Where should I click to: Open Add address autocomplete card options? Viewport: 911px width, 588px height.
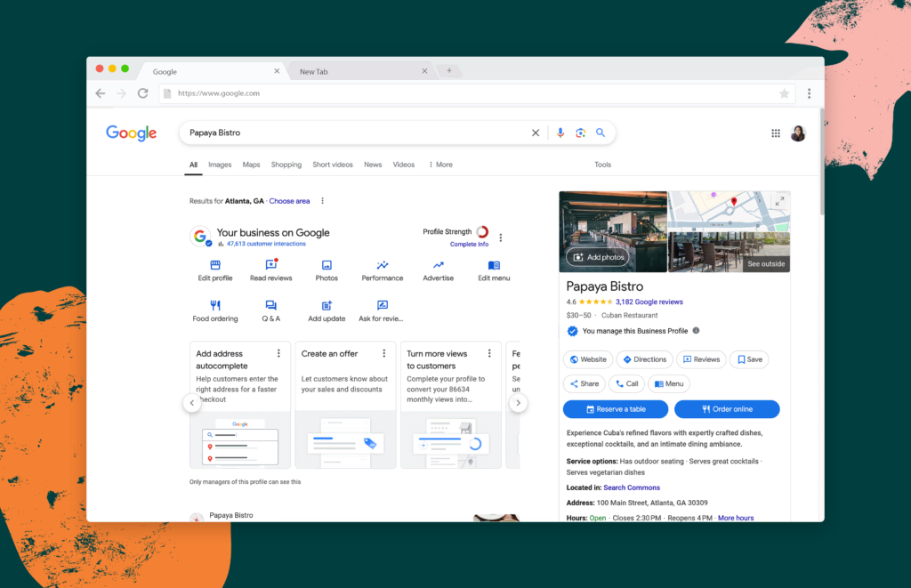278,353
